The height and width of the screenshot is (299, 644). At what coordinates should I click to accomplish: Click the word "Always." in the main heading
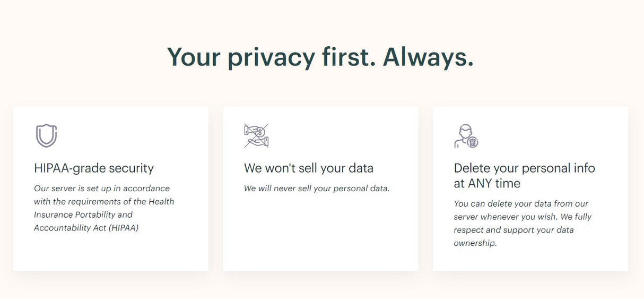click(x=428, y=57)
